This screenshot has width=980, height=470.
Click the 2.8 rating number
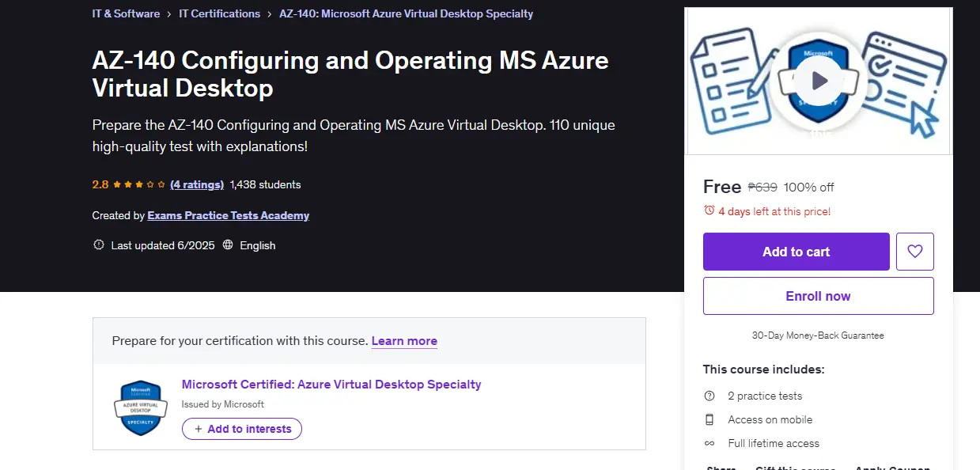(x=100, y=184)
